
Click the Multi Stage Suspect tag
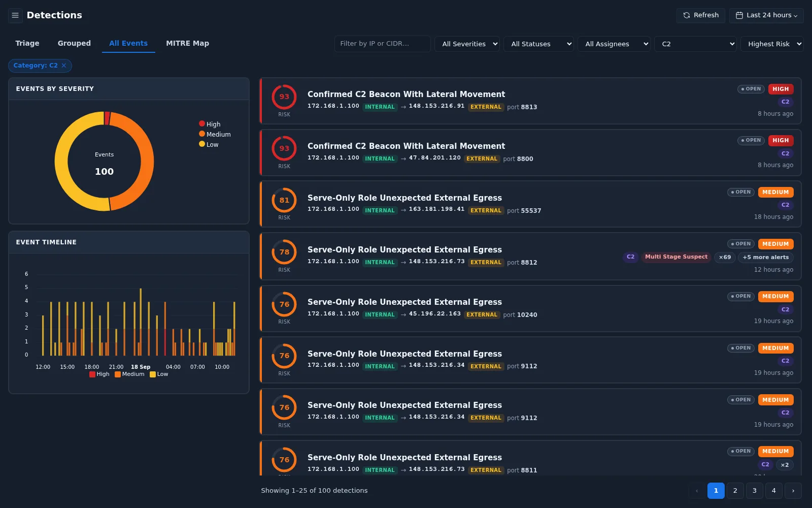coord(676,257)
